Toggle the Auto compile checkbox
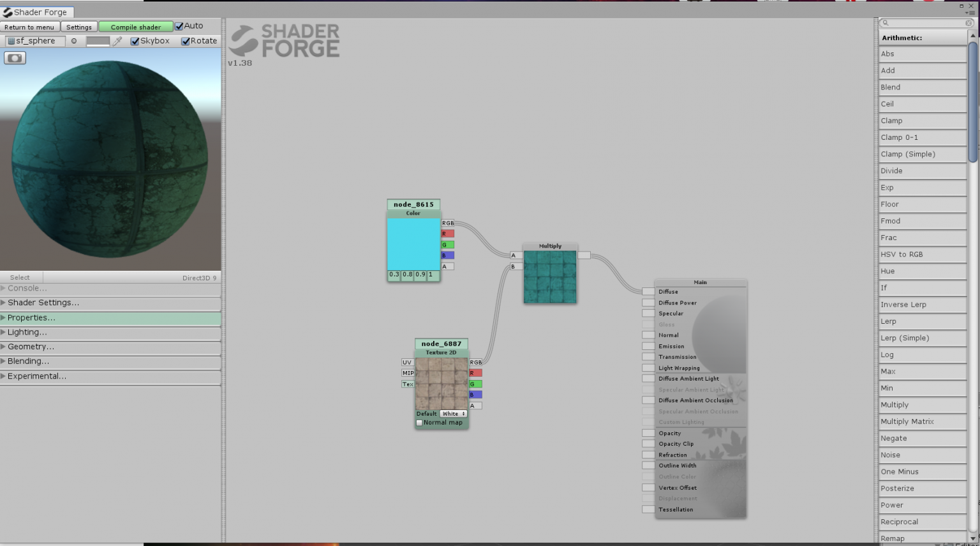The width and height of the screenshot is (980, 546). 179,26
